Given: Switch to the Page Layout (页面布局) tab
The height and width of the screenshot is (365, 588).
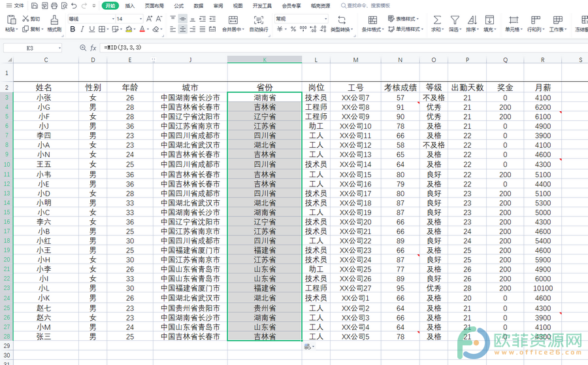Looking at the screenshot, I should click(154, 6).
